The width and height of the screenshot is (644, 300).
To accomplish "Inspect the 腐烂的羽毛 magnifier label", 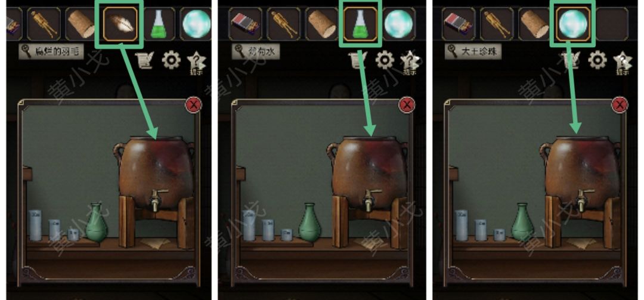I will pos(51,52).
